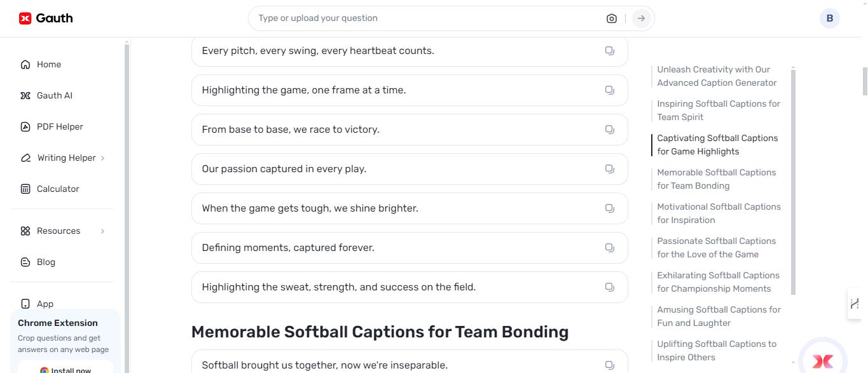868x373 pixels.
Task: Copy the 'Defining moments, captured forever' caption
Action: pyautogui.click(x=609, y=247)
